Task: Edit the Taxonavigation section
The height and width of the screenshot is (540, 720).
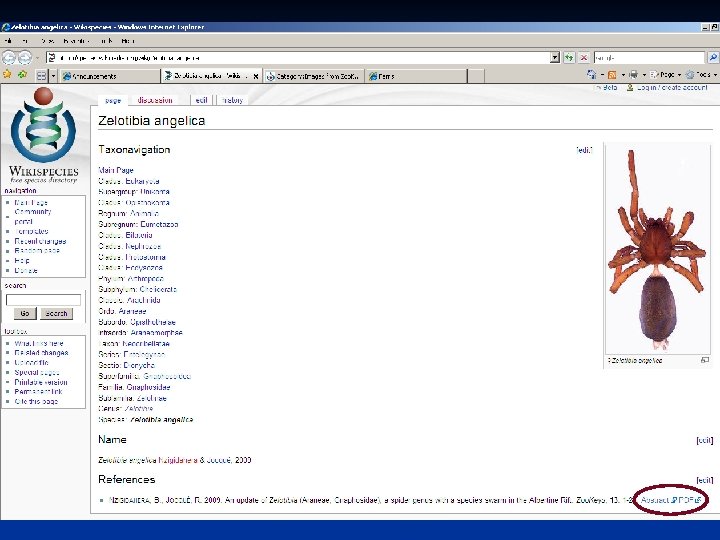Action: point(585,150)
